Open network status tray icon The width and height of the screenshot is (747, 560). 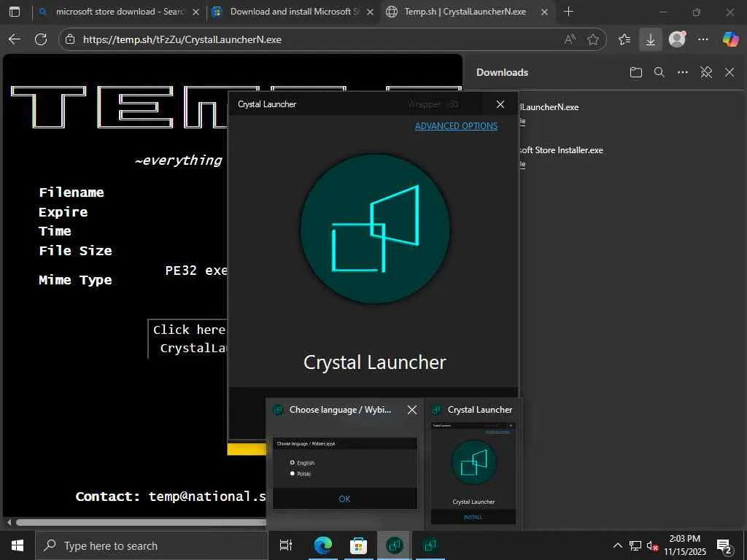635,545
